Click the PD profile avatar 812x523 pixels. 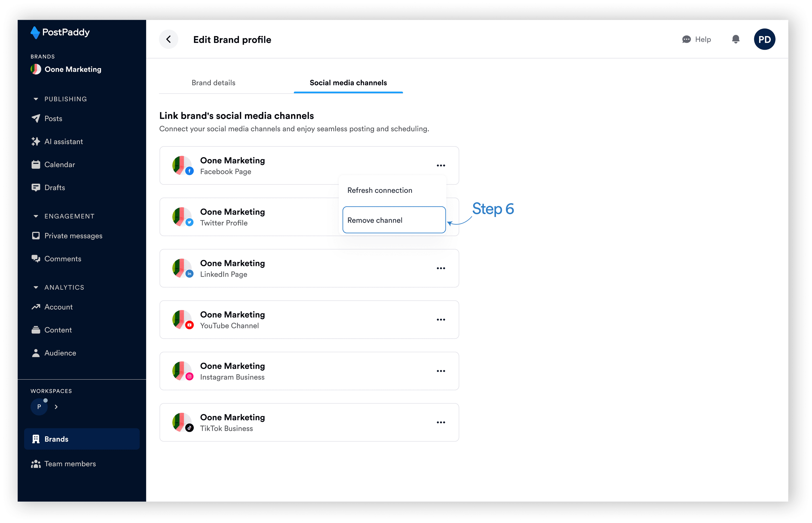click(x=764, y=39)
